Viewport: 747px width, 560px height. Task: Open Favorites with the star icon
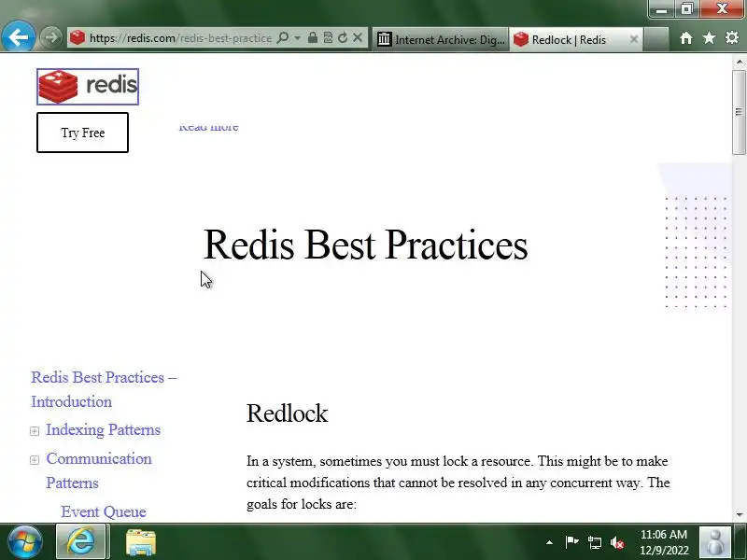pyautogui.click(x=709, y=37)
